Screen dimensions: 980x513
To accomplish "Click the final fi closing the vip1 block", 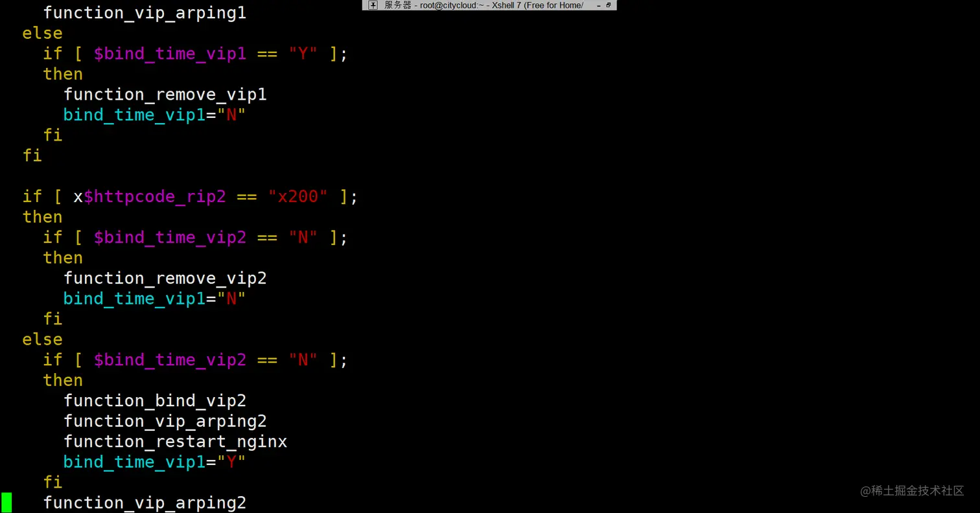I will click(32, 155).
